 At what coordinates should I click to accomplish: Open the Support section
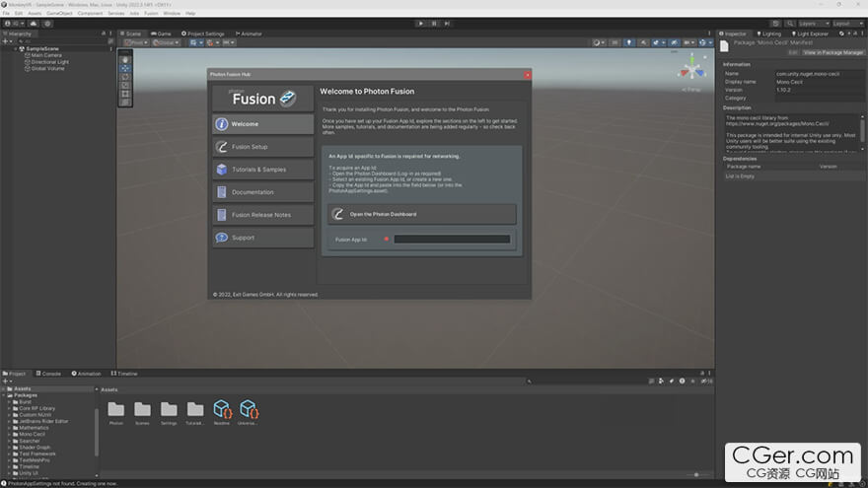pos(262,238)
